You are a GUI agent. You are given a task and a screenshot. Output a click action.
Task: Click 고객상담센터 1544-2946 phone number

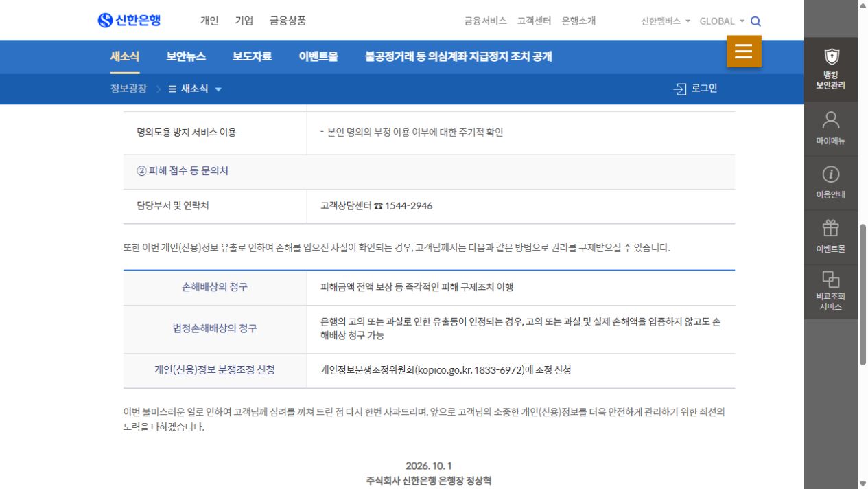(x=376, y=206)
